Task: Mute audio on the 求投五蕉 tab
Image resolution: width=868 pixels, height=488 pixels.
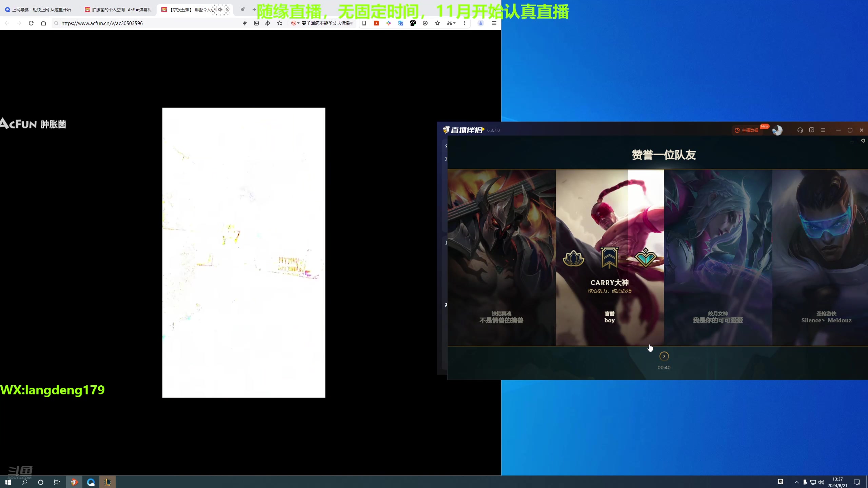Action: tap(220, 9)
